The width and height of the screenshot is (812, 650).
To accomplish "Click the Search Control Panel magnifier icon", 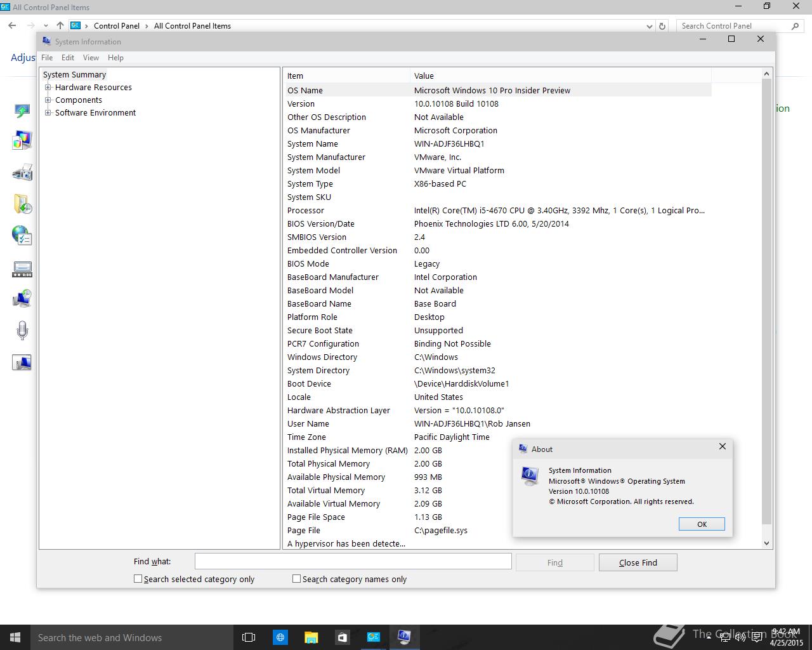I will (x=796, y=26).
